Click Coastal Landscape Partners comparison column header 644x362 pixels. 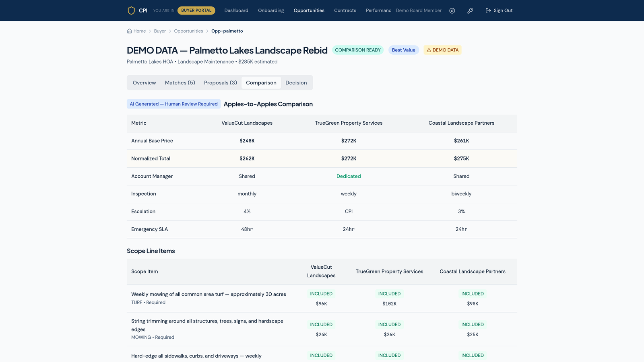click(x=461, y=123)
